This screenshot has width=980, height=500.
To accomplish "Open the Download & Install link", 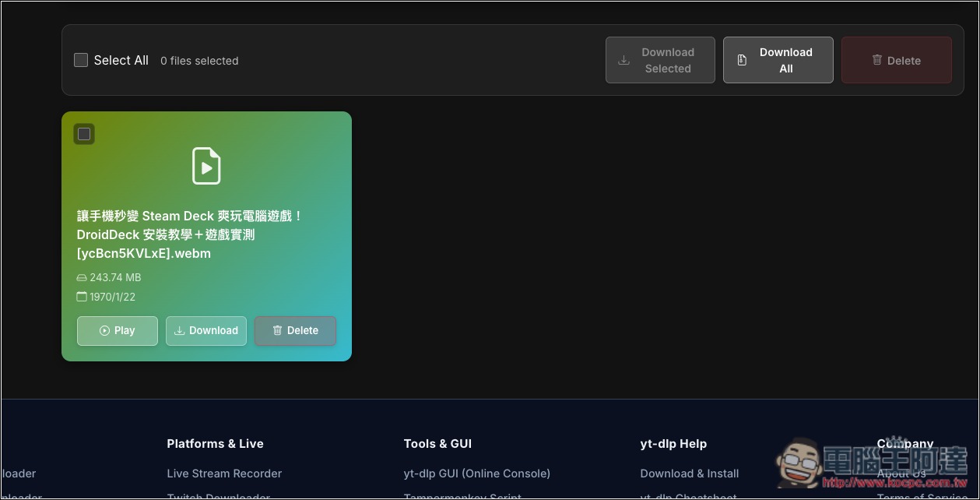I will point(690,474).
